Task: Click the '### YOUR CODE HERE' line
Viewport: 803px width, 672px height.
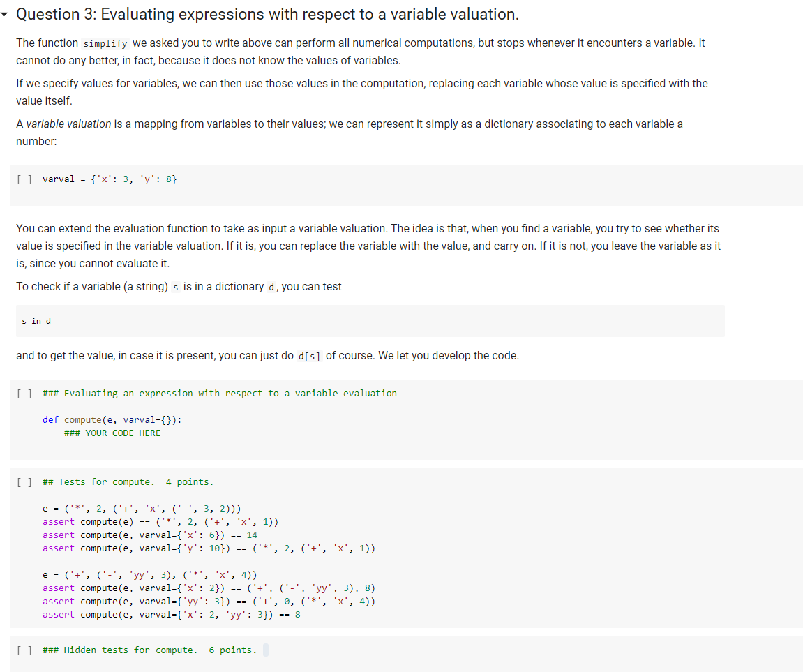Action: 112,433
